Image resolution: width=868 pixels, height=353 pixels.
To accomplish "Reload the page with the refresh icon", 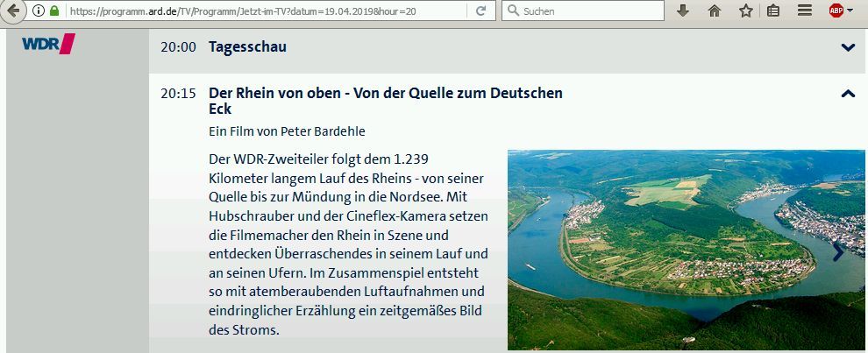I will (x=481, y=11).
